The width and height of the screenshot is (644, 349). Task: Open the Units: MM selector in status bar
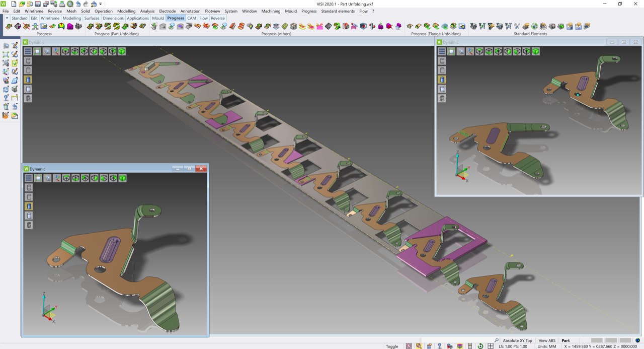pyautogui.click(x=546, y=346)
